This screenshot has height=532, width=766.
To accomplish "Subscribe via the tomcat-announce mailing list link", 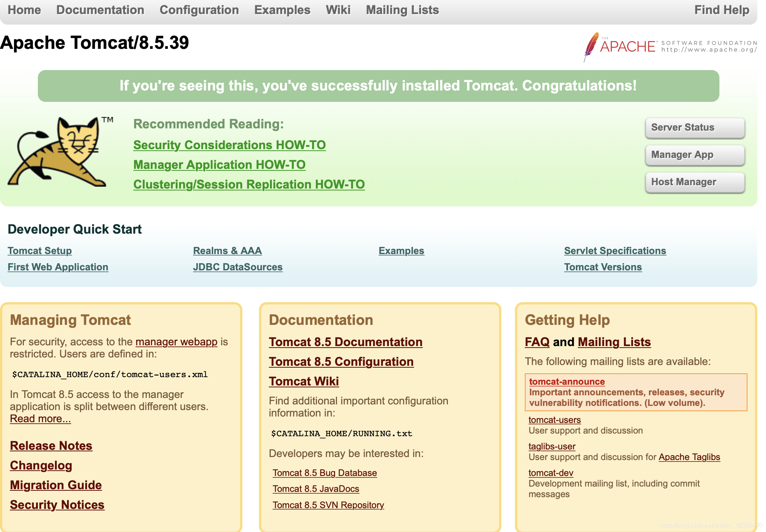I will (x=567, y=382).
